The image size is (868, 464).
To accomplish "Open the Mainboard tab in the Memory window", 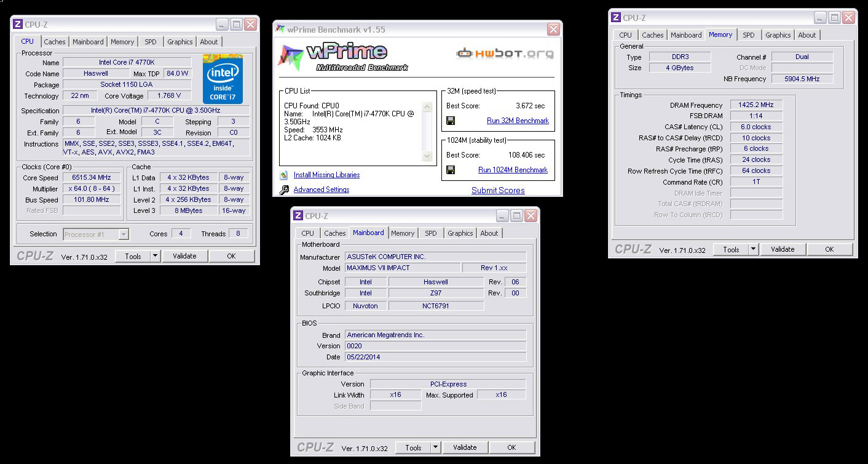I will pyautogui.click(x=686, y=35).
